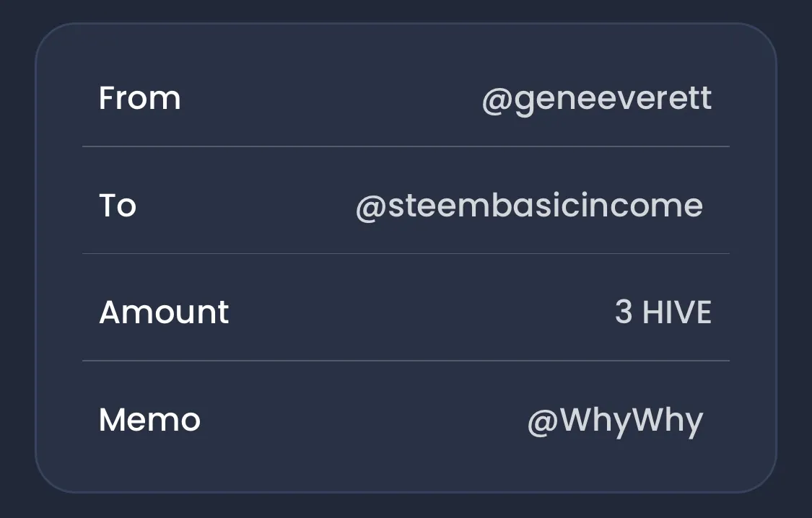Viewport: 812px width, 518px height.
Task: Select the memo text @WhyWhy
Action: pyautogui.click(x=615, y=421)
